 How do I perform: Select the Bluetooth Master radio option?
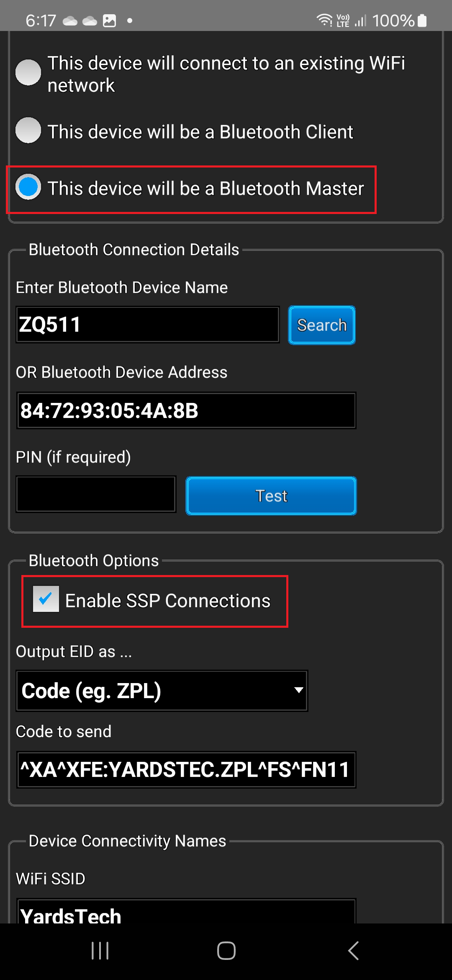[28, 187]
